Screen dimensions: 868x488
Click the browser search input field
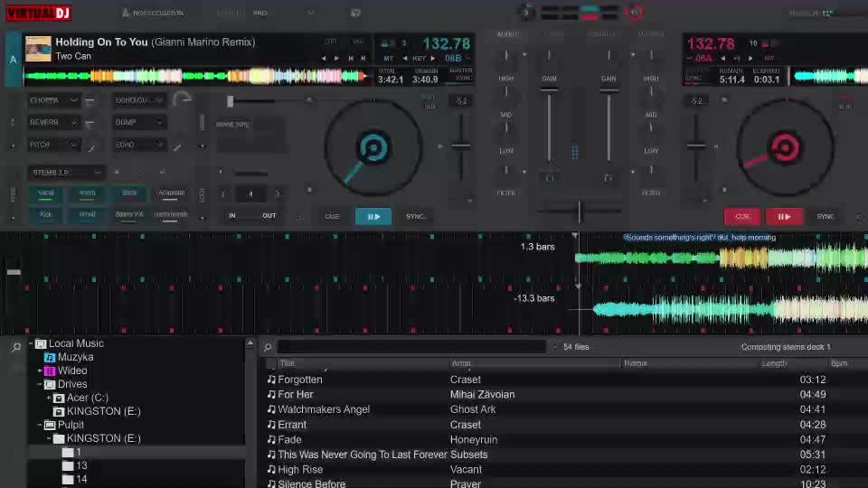point(411,347)
